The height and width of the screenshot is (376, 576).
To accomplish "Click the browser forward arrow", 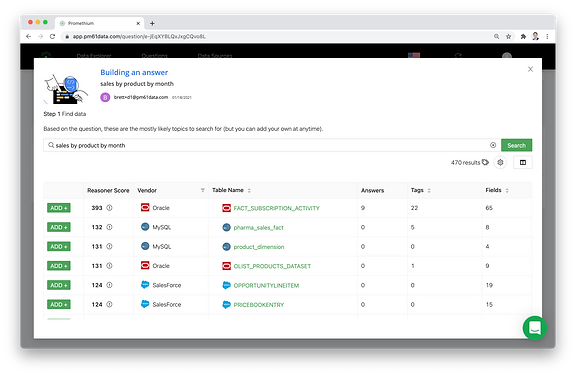I will 40,36.
